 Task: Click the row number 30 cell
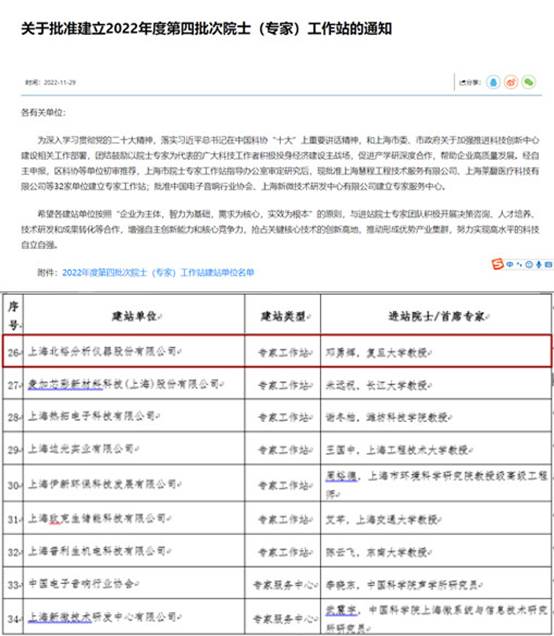click(x=13, y=483)
